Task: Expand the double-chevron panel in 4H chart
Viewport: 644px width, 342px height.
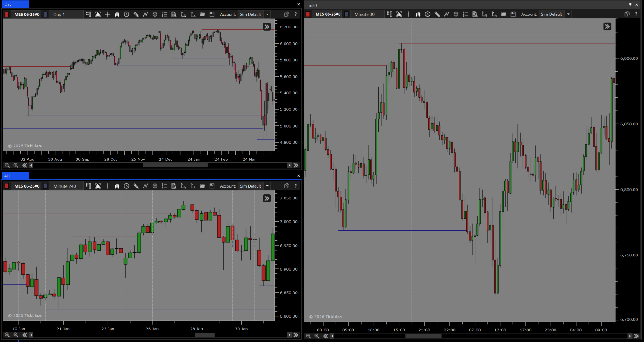Action: (x=267, y=198)
